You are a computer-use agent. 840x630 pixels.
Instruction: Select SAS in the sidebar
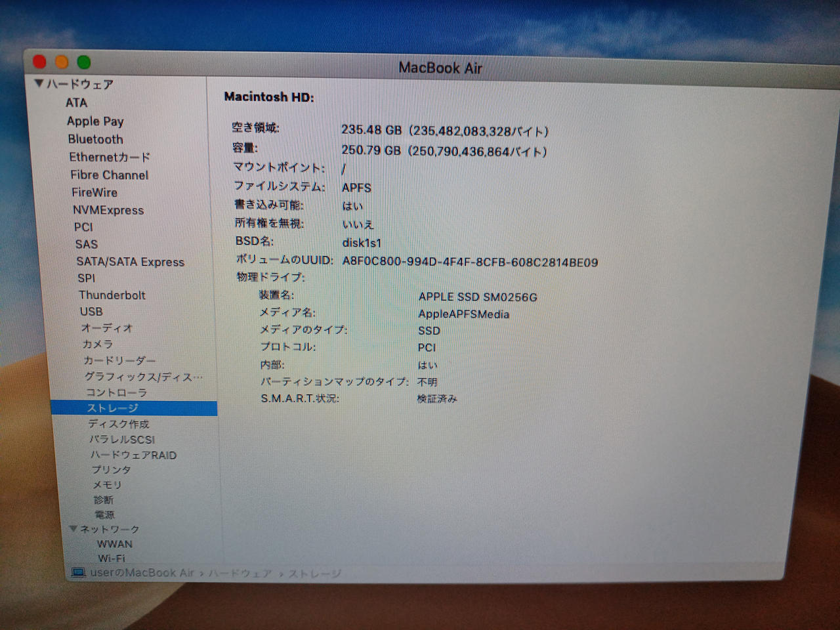[86, 244]
